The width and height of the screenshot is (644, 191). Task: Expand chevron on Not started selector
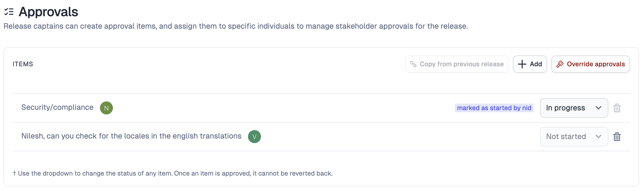coord(598,137)
